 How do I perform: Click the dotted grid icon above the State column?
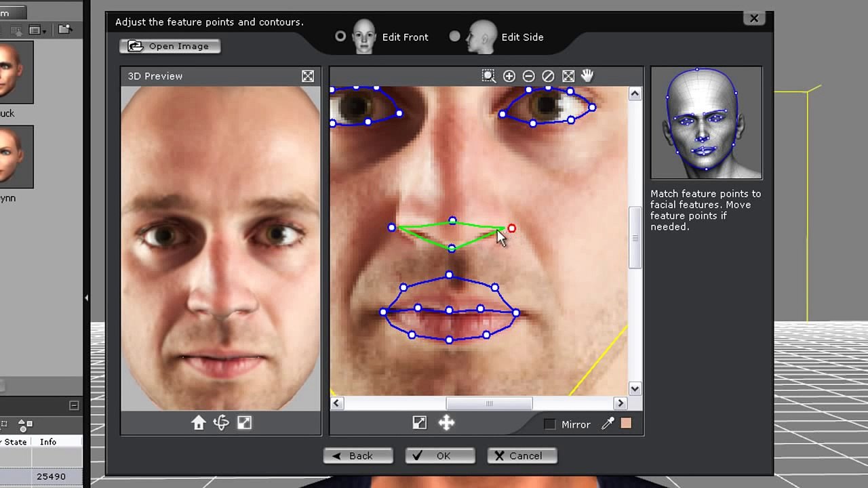(3, 425)
